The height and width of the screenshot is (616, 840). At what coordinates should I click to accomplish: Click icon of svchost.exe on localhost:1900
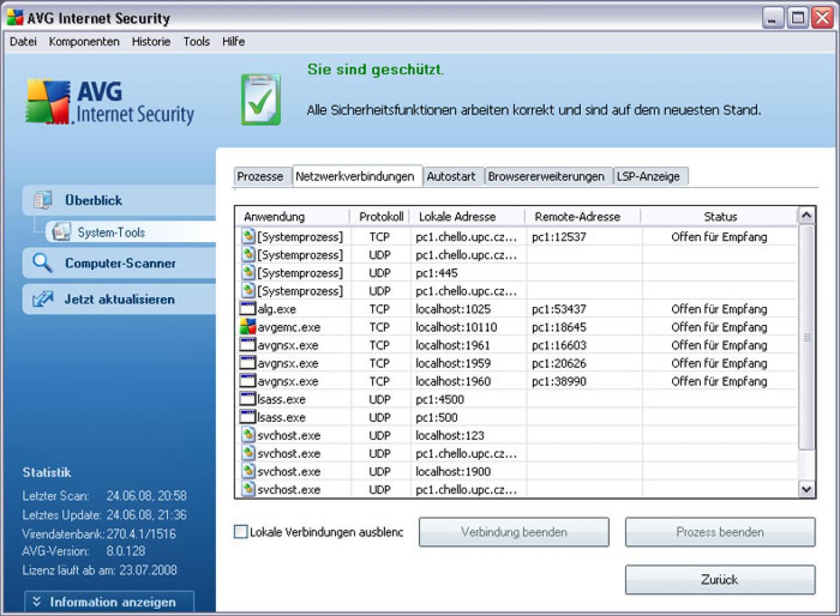pyautogui.click(x=247, y=471)
